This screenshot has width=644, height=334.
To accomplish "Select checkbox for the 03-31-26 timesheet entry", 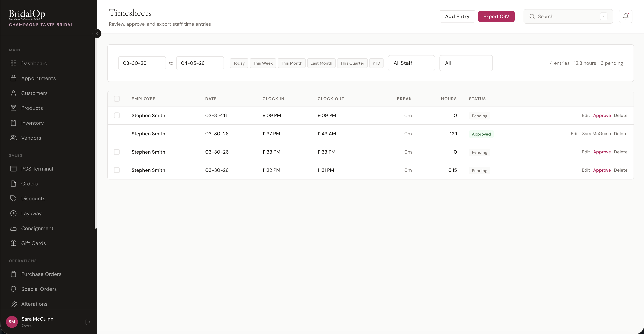I will pyautogui.click(x=117, y=115).
